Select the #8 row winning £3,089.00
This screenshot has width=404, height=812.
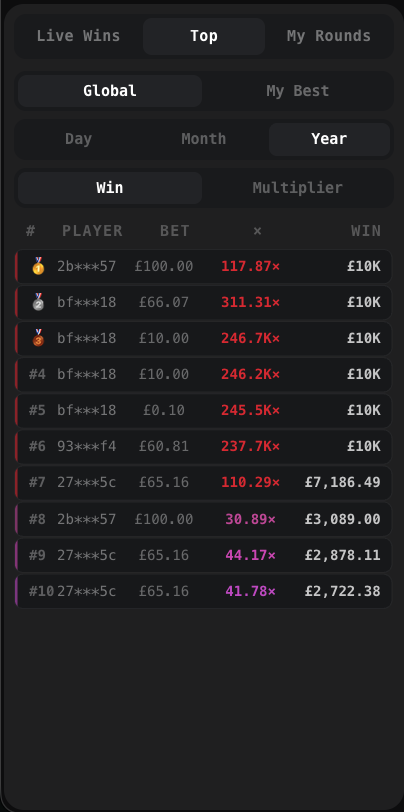coord(204,519)
